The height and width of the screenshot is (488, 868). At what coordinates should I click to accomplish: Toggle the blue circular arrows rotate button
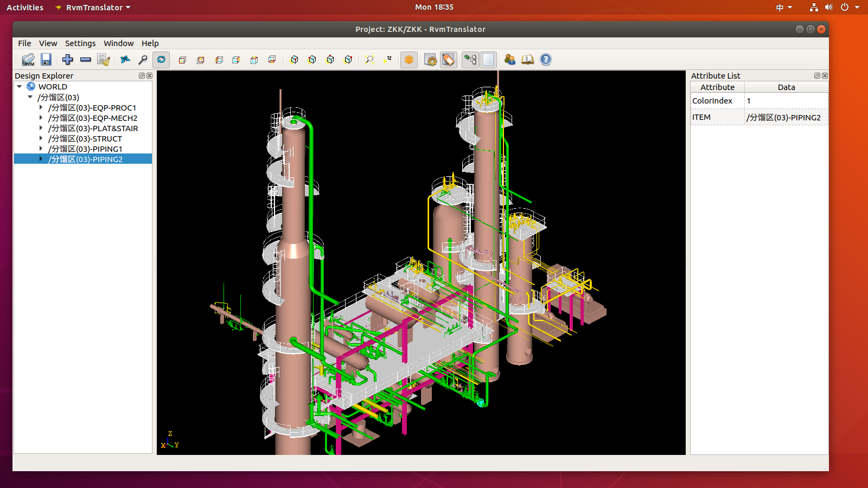click(x=161, y=60)
